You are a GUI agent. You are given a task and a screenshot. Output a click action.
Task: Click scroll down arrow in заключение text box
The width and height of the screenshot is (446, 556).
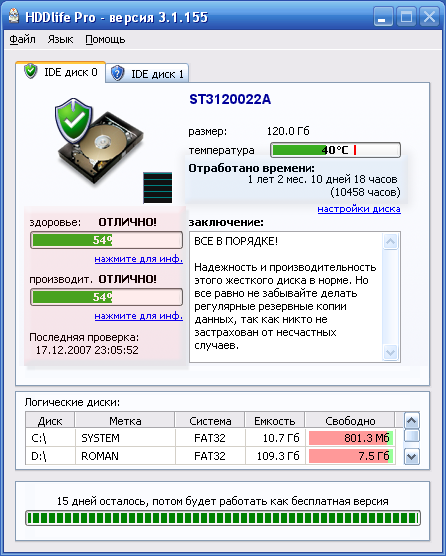390,352
